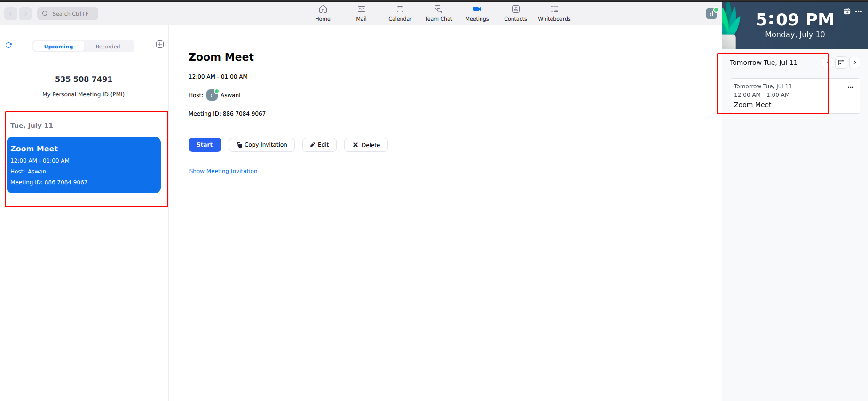Go to the next day in the calendar panel

click(x=855, y=63)
